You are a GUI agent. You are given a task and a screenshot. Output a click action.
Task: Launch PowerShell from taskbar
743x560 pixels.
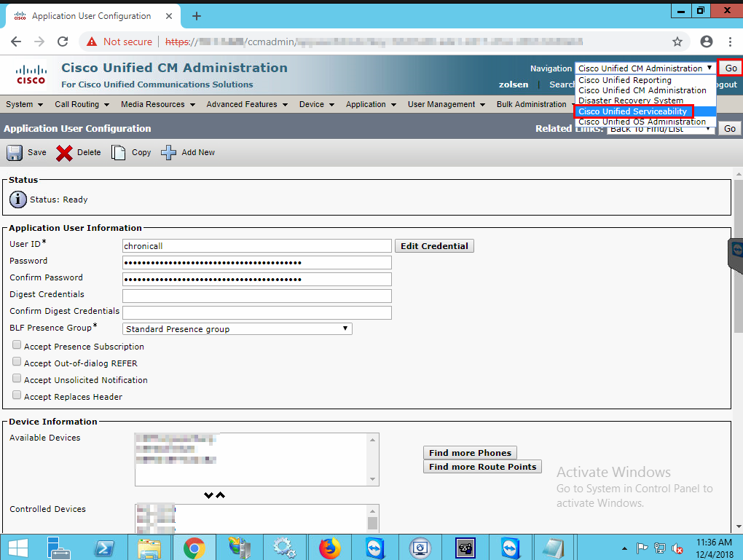point(103,548)
